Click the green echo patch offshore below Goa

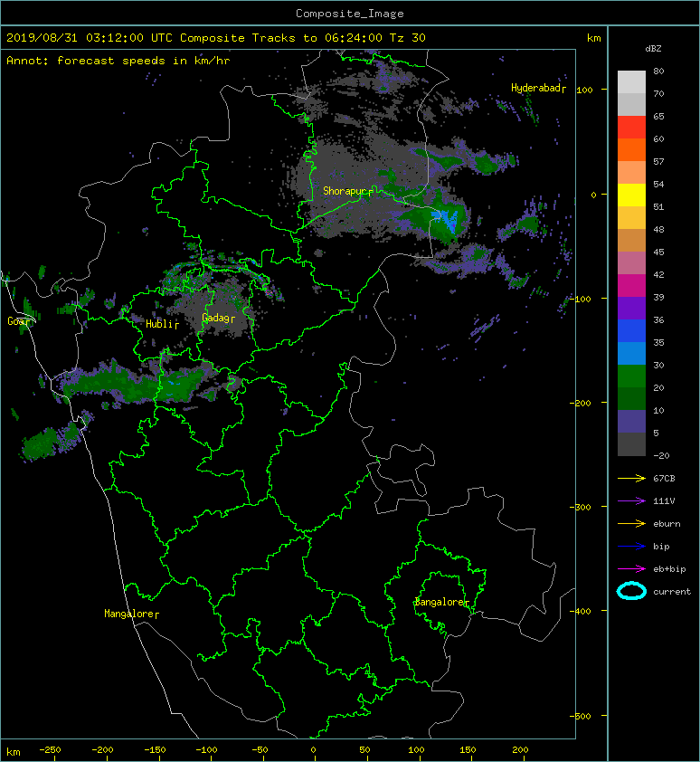40,443
